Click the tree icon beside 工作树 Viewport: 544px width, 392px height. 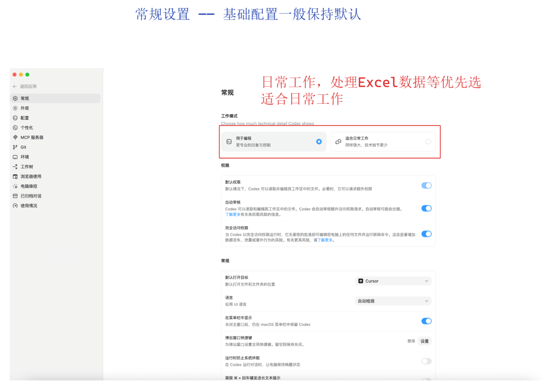(x=15, y=166)
